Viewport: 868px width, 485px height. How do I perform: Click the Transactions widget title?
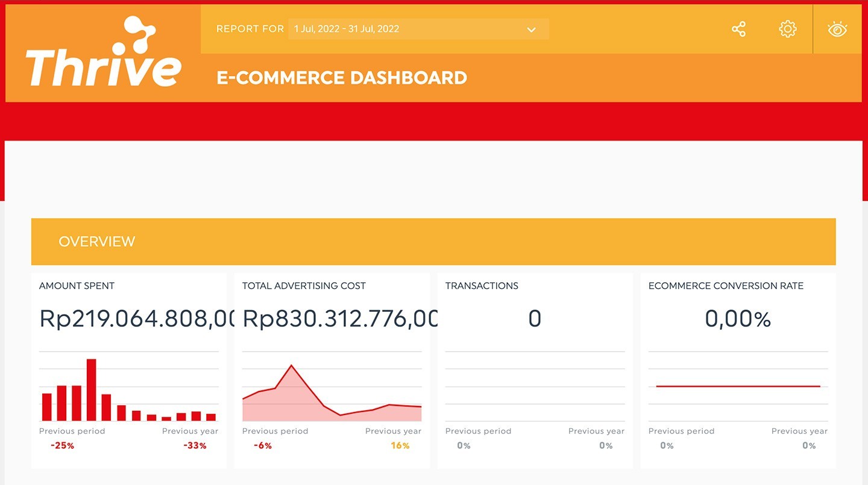482,286
